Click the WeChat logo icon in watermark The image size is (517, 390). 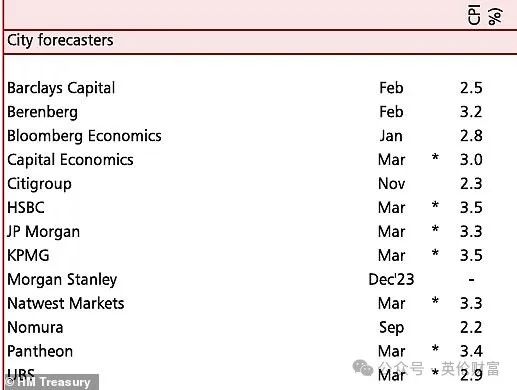pos(363,368)
